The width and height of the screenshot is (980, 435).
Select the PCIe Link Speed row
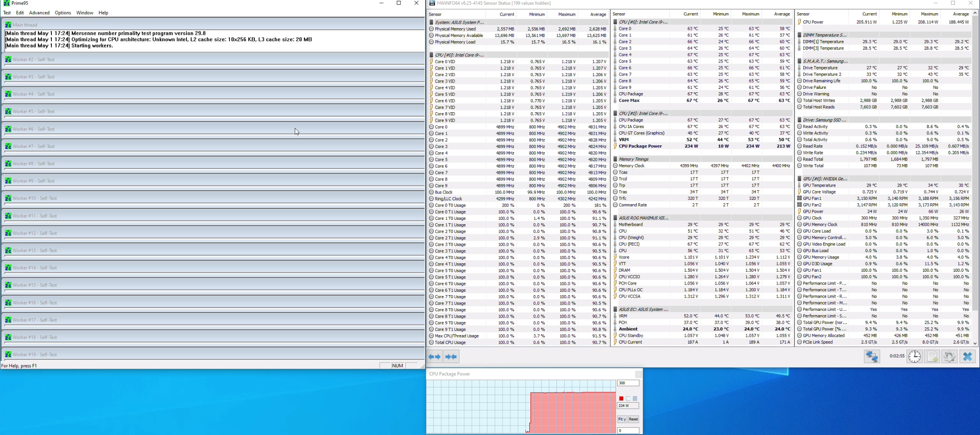tap(884, 342)
